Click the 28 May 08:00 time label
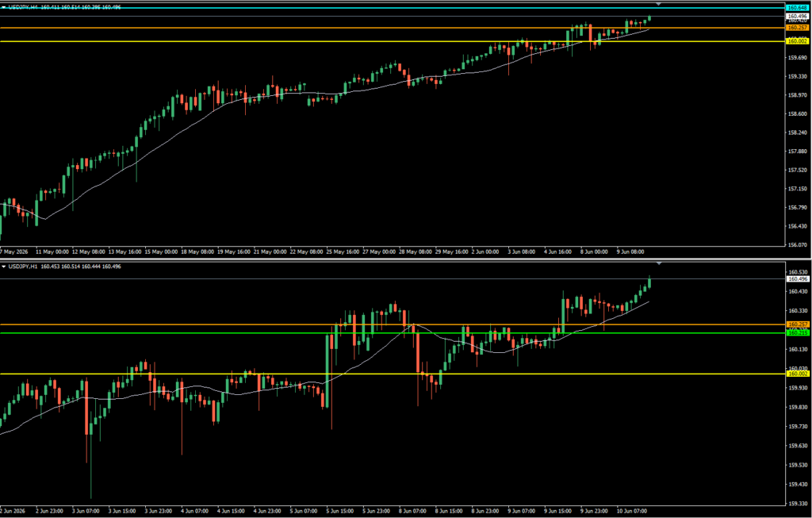This screenshot has height=518, width=812. tap(416, 251)
